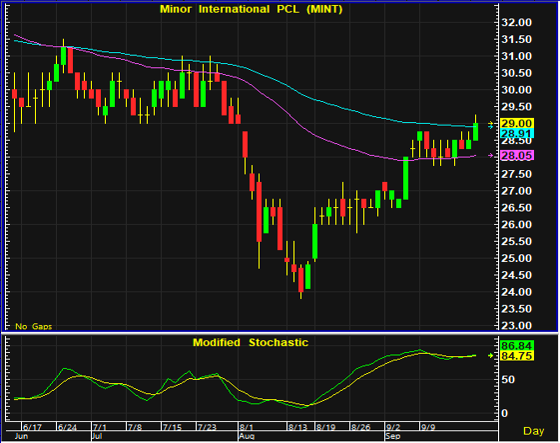The height and width of the screenshot is (443, 560).
Task: Click the 50 level on stochastic axis
Action: pyautogui.click(x=509, y=380)
